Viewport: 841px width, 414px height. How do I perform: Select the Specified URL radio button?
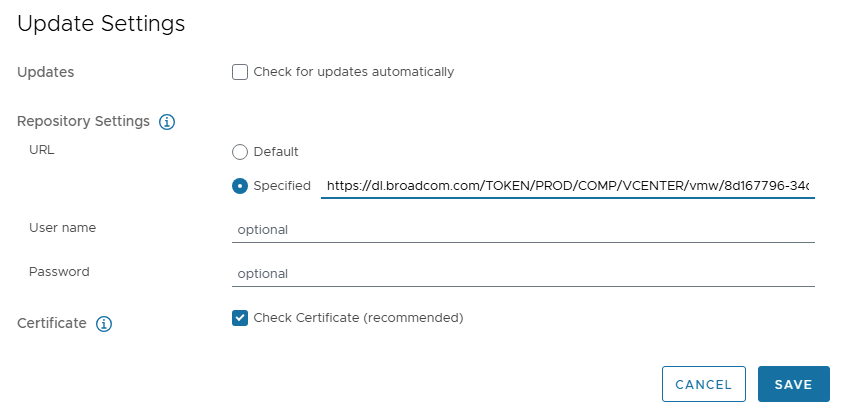click(x=240, y=186)
